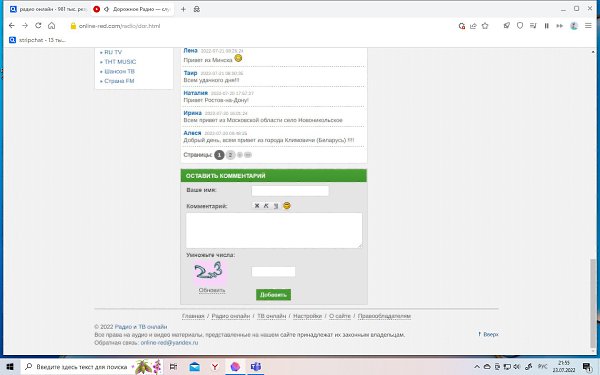Click the Добавить button
The width and height of the screenshot is (600, 375).
[273, 295]
